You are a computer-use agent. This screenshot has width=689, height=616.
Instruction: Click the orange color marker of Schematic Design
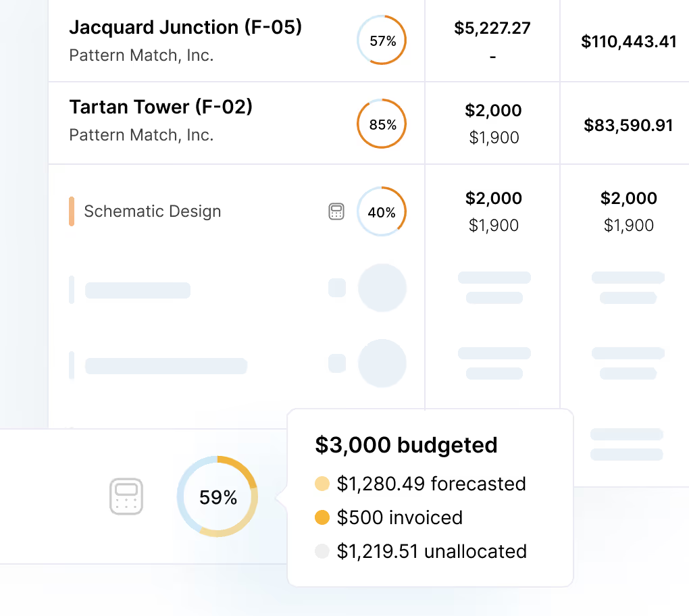click(x=72, y=211)
